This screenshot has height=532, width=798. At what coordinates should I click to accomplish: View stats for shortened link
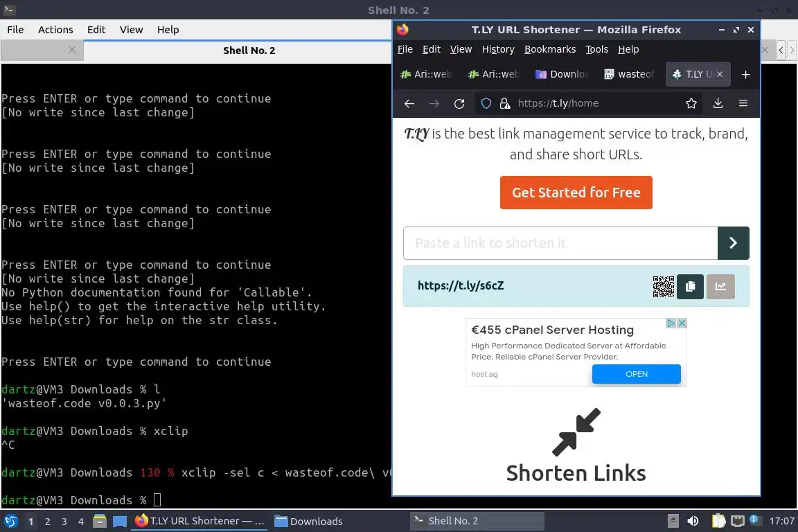point(720,287)
